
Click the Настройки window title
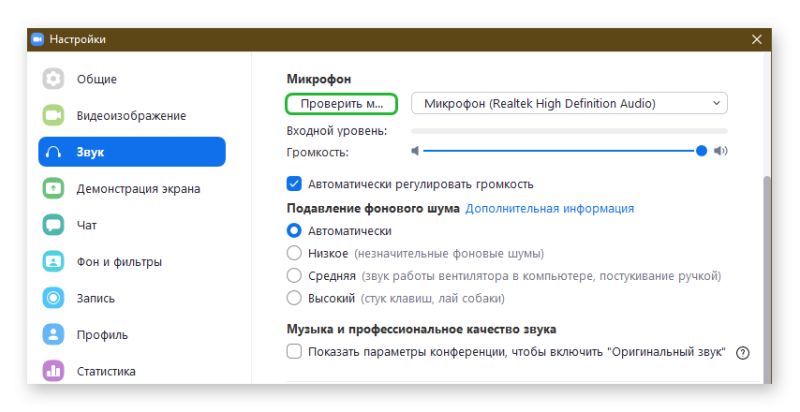pyautogui.click(x=78, y=39)
